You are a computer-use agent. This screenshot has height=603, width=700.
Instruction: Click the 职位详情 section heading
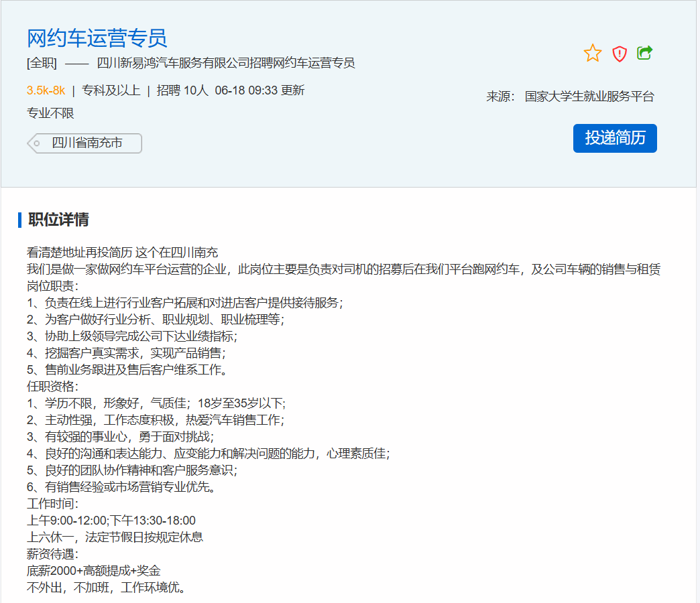pos(58,220)
